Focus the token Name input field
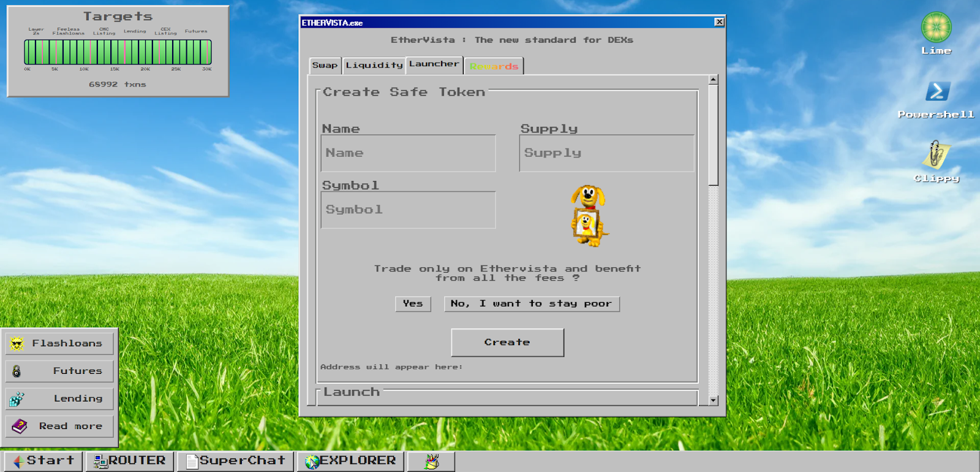The height and width of the screenshot is (472, 980). point(408,153)
